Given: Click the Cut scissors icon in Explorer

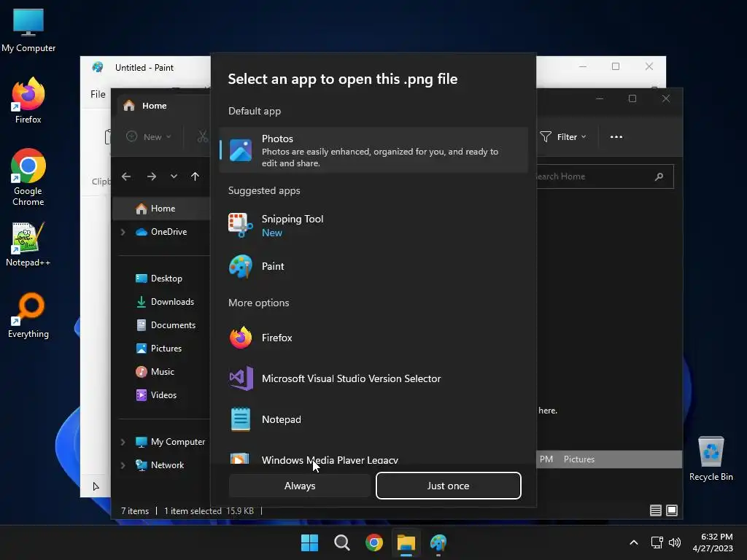Looking at the screenshot, I should (203, 136).
